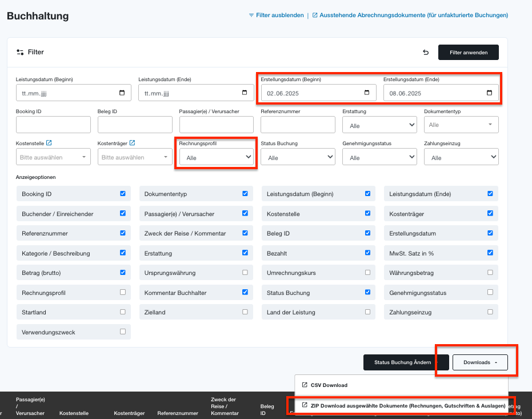This screenshot has width=532, height=419.
Task: Toggle the Downloads dropdown button
Action: pyautogui.click(x=480, y=362)
